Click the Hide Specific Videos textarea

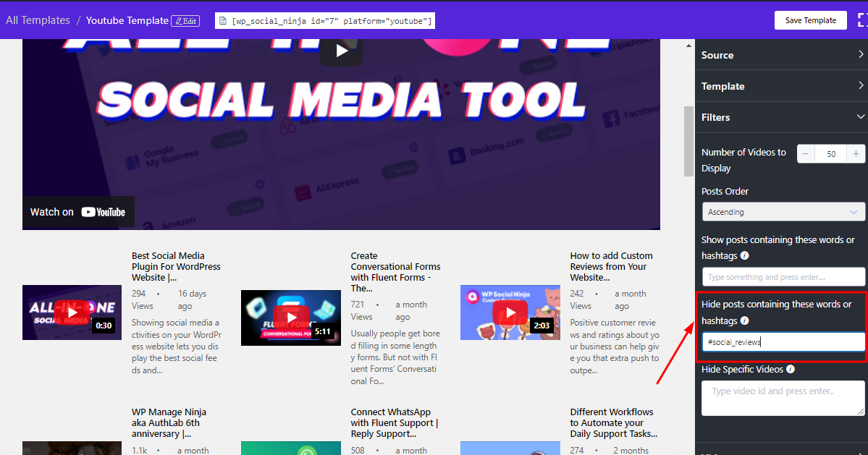[783, 398]
